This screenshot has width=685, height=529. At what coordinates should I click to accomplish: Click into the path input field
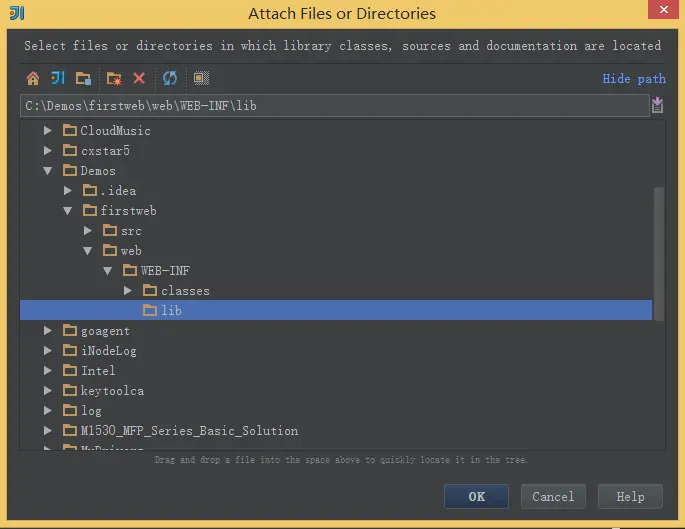tap(335, 106)
